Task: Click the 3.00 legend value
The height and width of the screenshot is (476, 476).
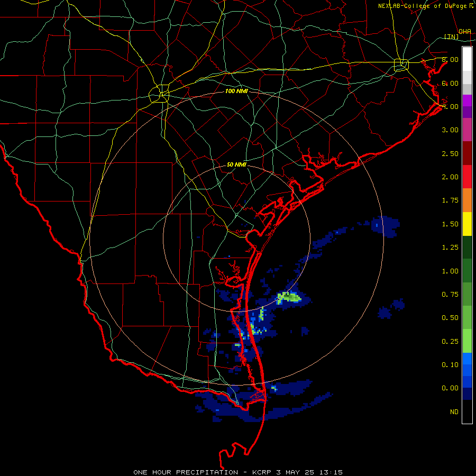Action: [x=450, y=130]
